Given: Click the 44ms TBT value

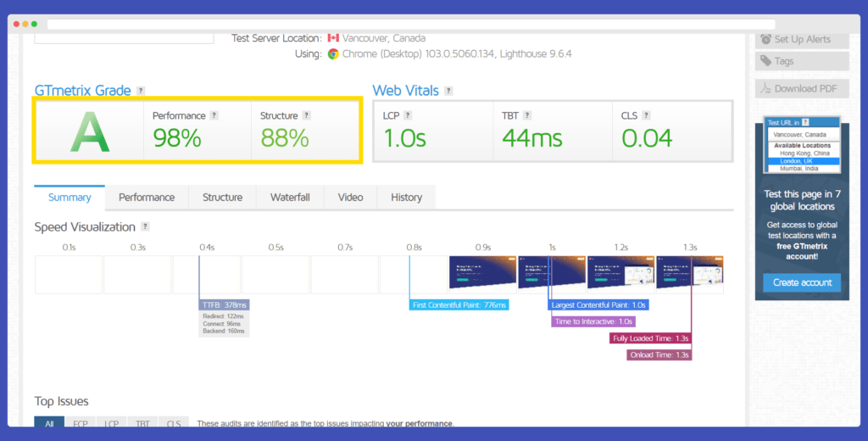Looking at the screenshot, I should pyautogui.click(x=532, y=137).
